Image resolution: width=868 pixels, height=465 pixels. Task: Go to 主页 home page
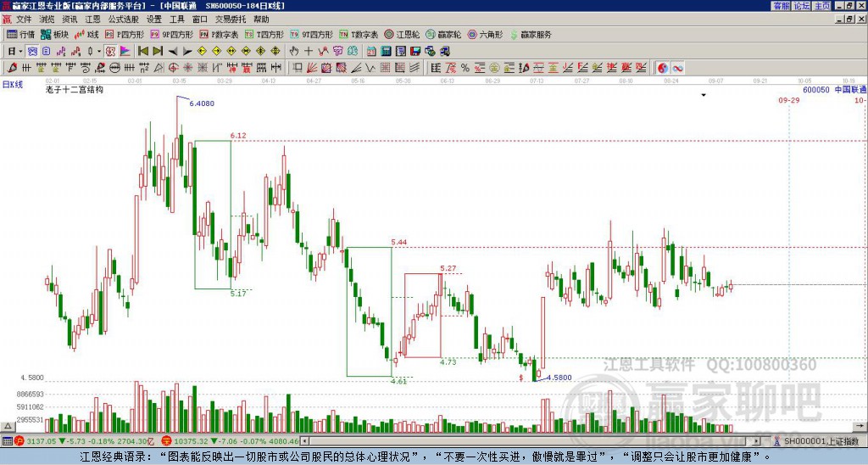pos(821,6)
